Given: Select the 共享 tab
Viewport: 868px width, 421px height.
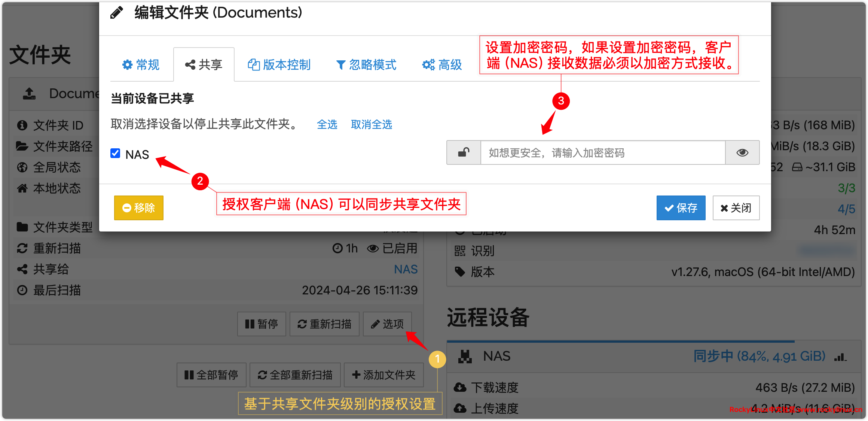Looking at the screenshot, I should [204, 65].
